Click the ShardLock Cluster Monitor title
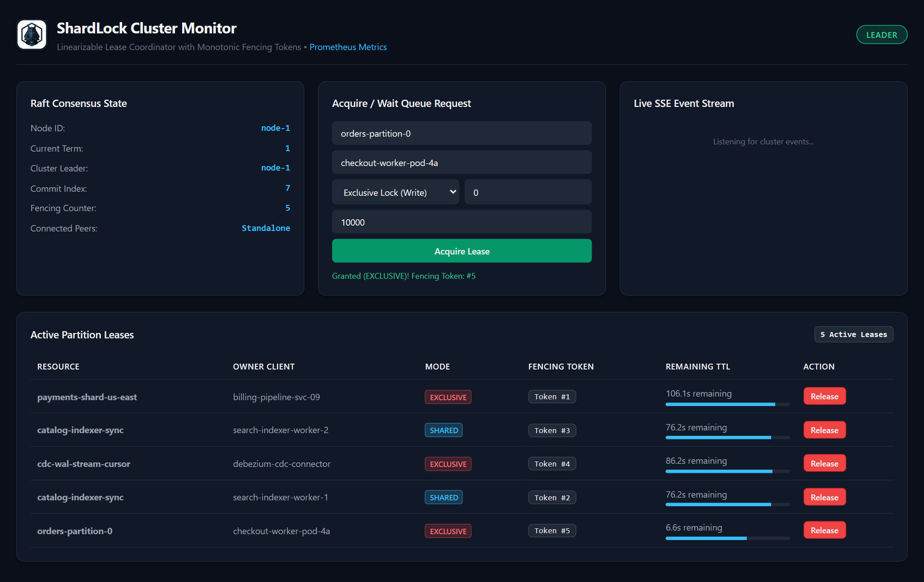The image size is (924, 582). click(x=147, y=28)
